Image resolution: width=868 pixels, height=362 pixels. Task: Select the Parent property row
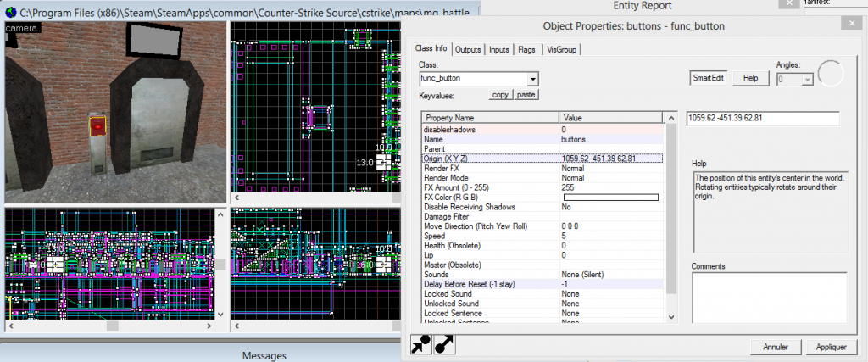tap(542, 149)
